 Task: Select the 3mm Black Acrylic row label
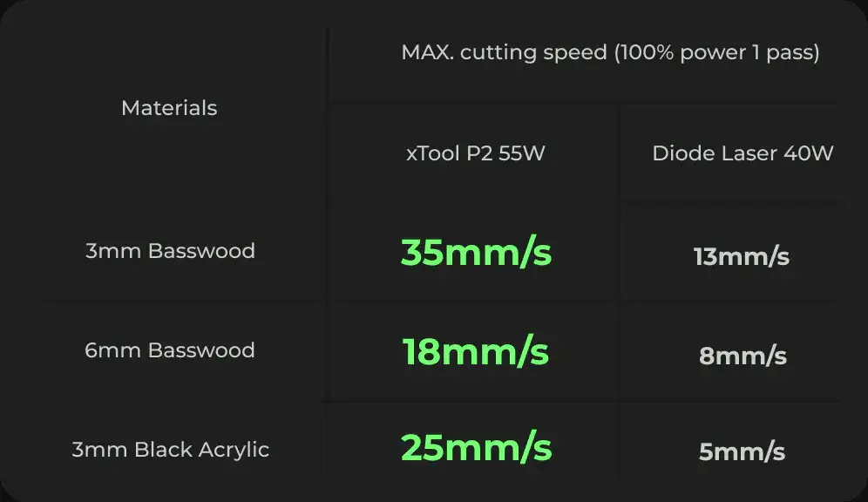pyautogui.click(x=170, y=450)
